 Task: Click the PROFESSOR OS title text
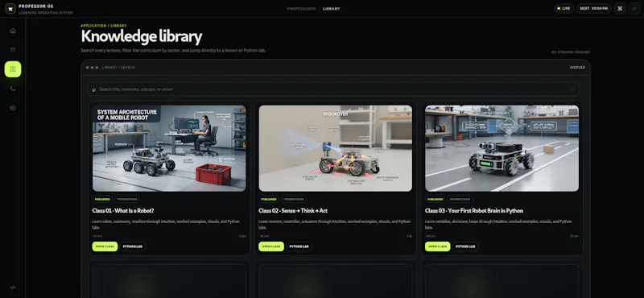point(36,6)
